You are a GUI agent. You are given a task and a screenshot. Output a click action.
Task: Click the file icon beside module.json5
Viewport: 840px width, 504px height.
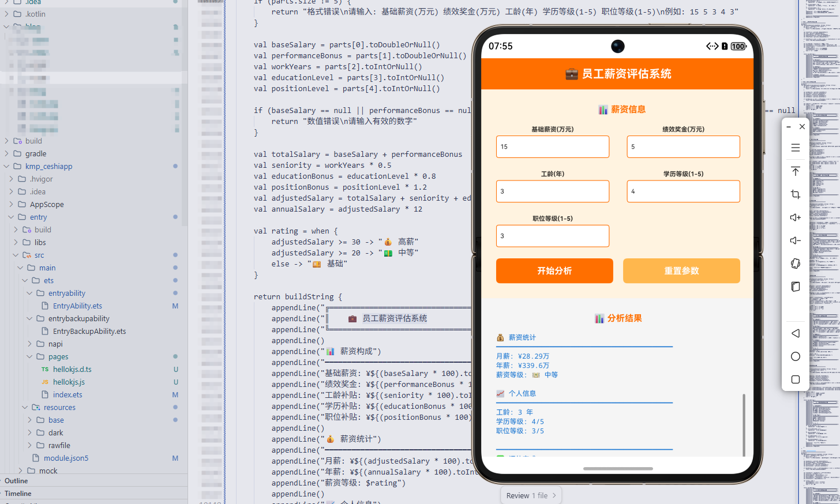[x=36, y=458]
